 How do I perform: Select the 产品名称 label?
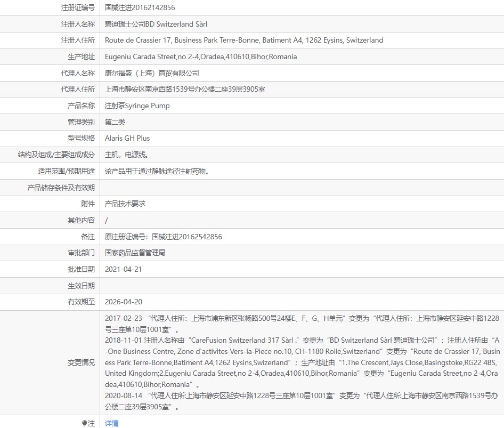click(82, 106)
